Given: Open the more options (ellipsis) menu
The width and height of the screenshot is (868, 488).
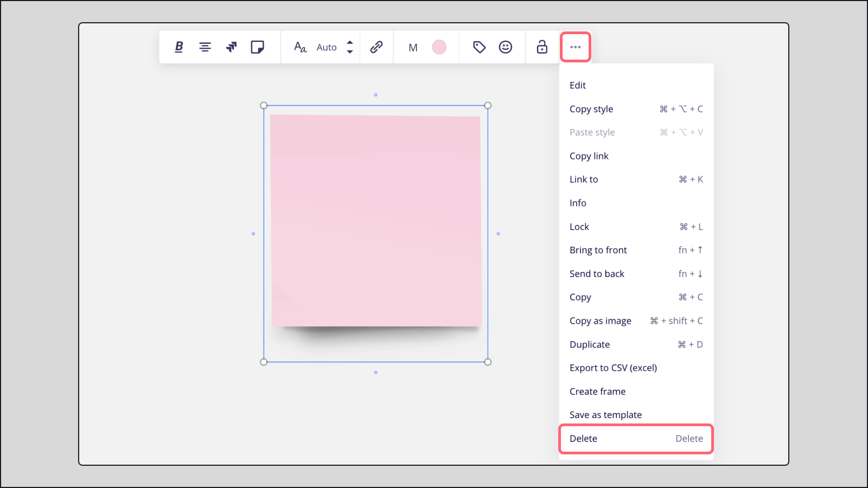Looking at the screenshot, I should click(575, 47).
